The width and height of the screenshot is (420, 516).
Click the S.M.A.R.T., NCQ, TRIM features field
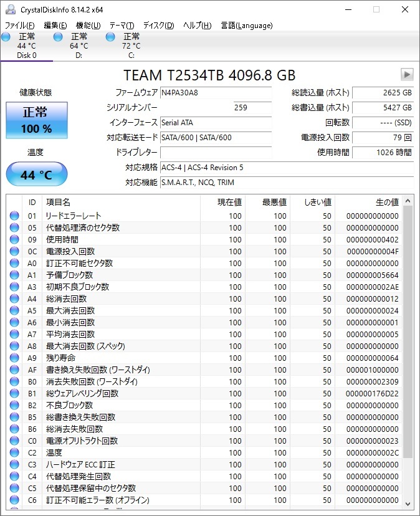coord(287,183)
